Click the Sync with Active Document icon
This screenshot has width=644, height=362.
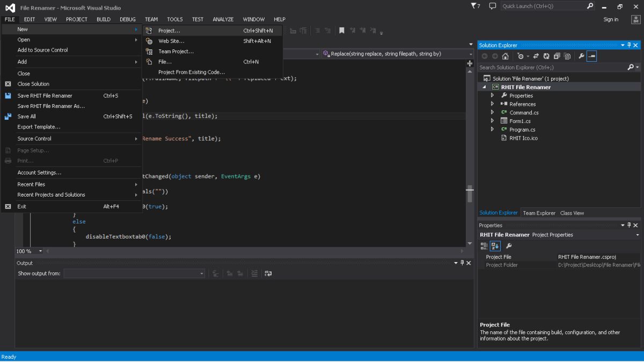click(536, 56)
